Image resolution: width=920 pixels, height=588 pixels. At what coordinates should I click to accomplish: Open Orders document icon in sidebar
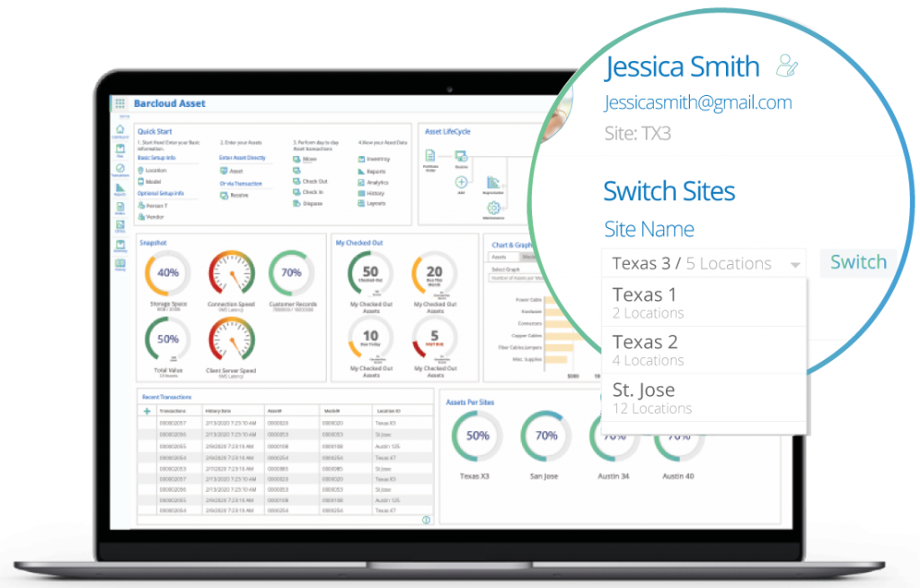(x=120, y=207)
